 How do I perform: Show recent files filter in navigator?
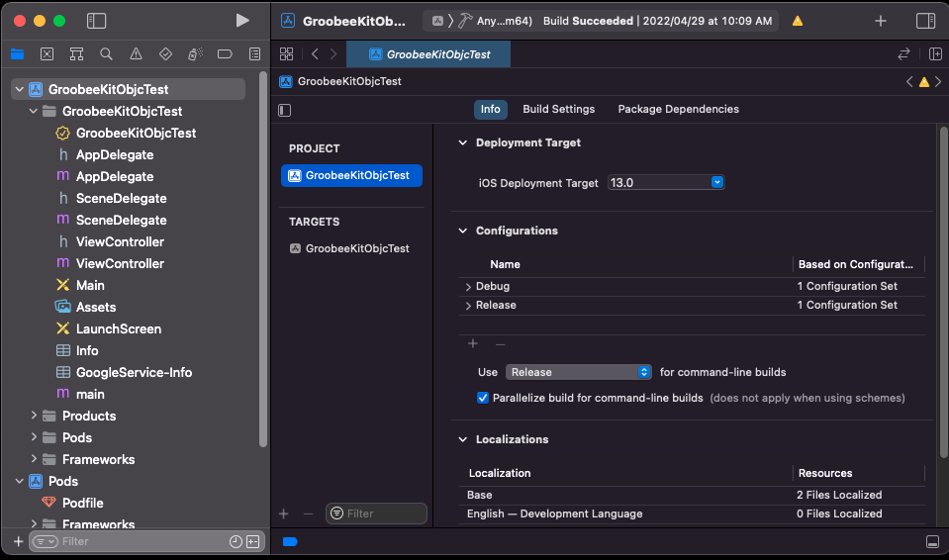pyautogui.click(x=236, y=541)
